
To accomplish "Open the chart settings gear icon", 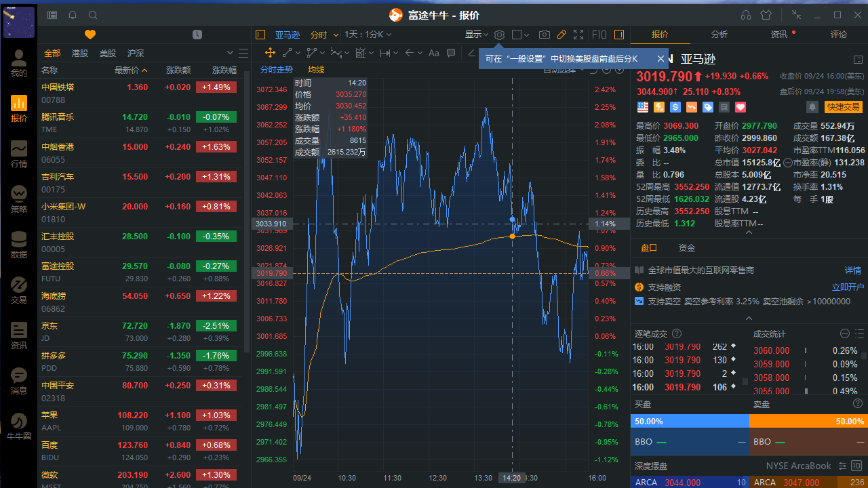I will [x=499, y=35].
